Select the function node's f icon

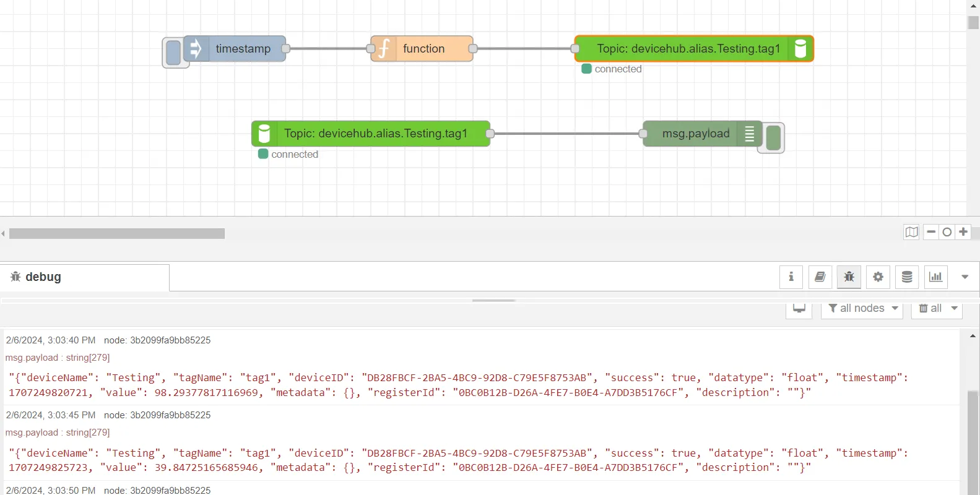pos(384,48)
